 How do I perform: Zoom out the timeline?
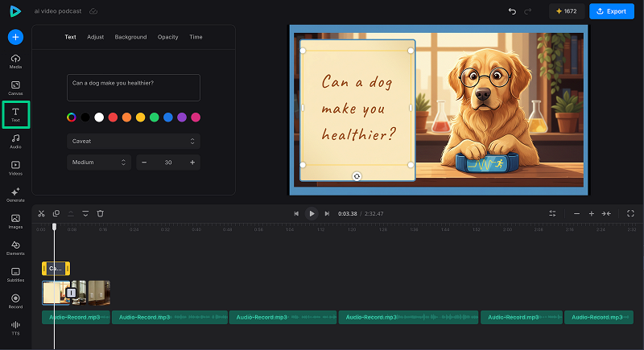pos(576,213)
